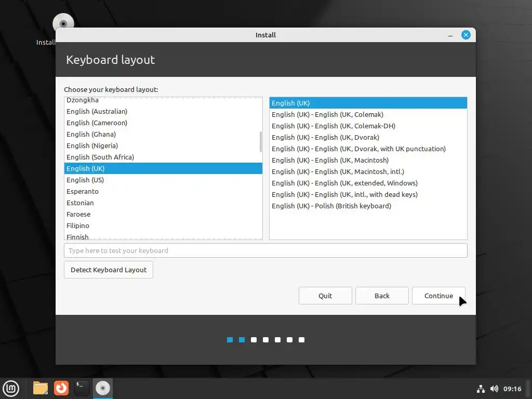Choose English (UK, Dvorak) variant
This screenshot has width=532, height=399.
coord(368,137)
